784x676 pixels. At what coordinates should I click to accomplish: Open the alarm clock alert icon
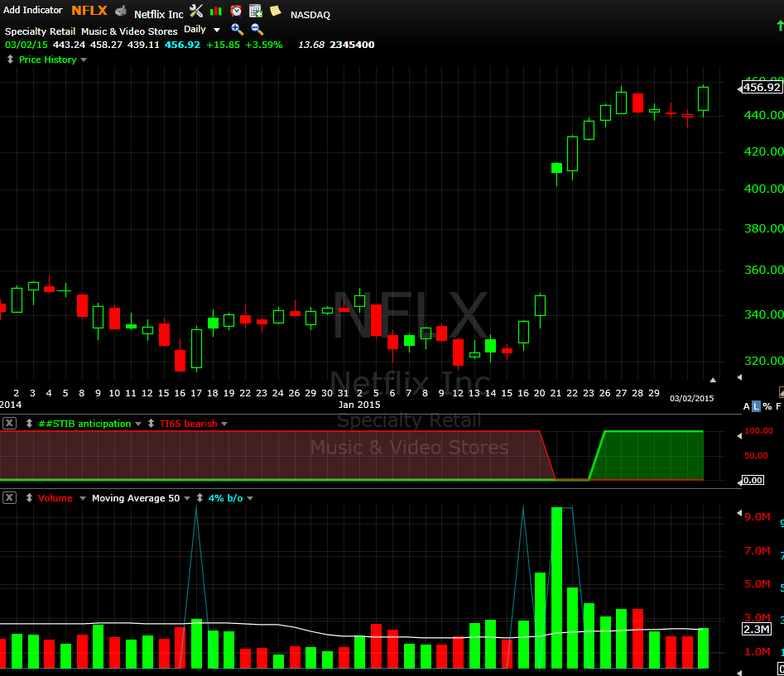tap(236, 11)
